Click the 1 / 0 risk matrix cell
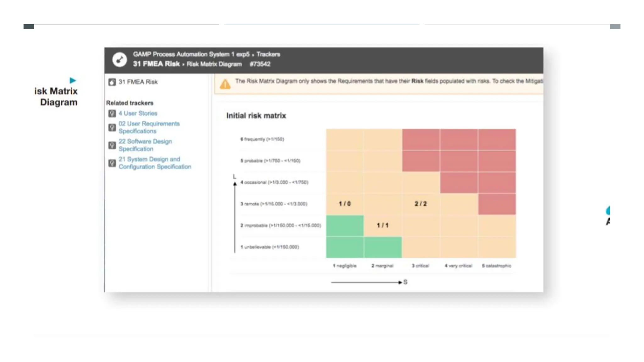 click(345, 204)
